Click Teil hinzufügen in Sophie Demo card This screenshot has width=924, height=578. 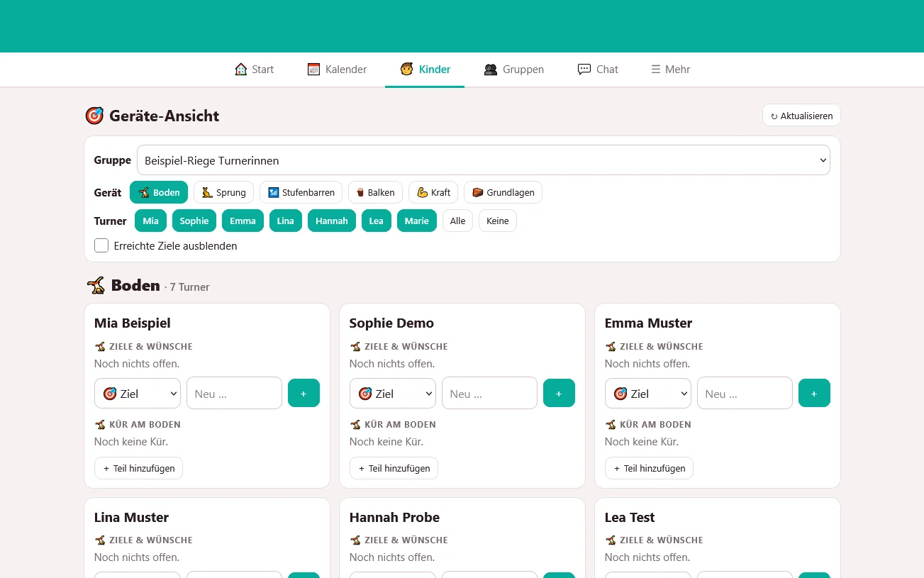[394, 468]
